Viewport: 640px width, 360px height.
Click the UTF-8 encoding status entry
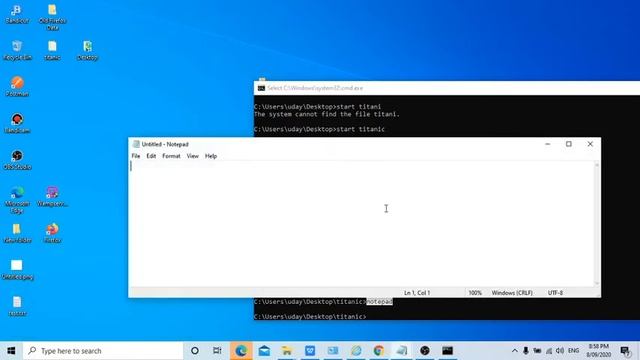click(x=555, y=293)
